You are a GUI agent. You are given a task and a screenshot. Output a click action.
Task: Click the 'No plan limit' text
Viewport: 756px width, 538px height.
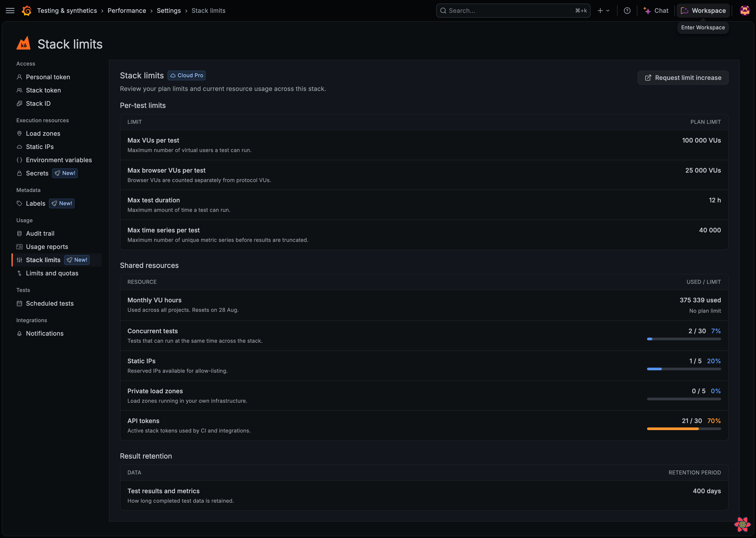pyautogui.click(x=705, y=311)
